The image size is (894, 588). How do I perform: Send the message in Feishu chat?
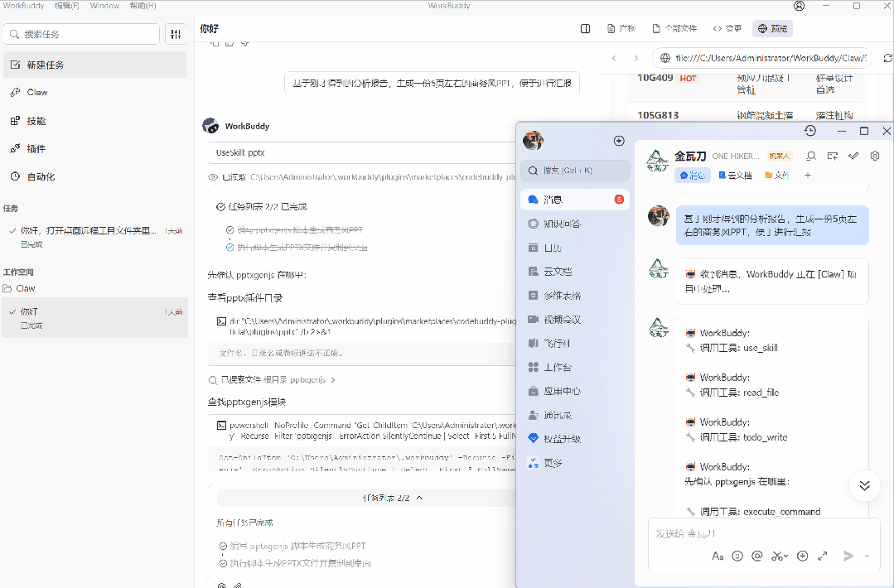click(848, 556)
